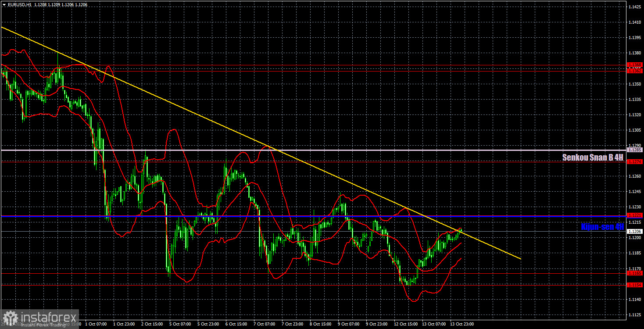Click the 5 Oct 23:00 time label
Screen dimensions: 644x329
(x=208, y=324)
